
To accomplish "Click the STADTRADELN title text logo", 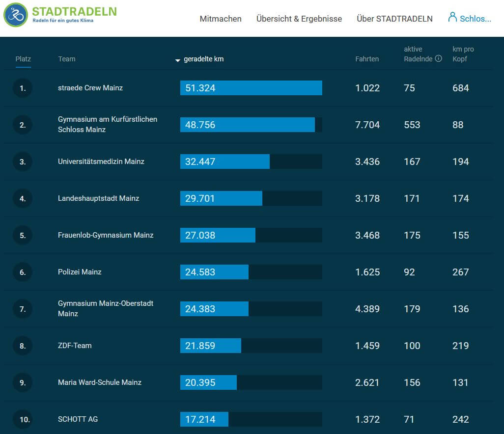I will pyautogui.click(x=74, y=12).
